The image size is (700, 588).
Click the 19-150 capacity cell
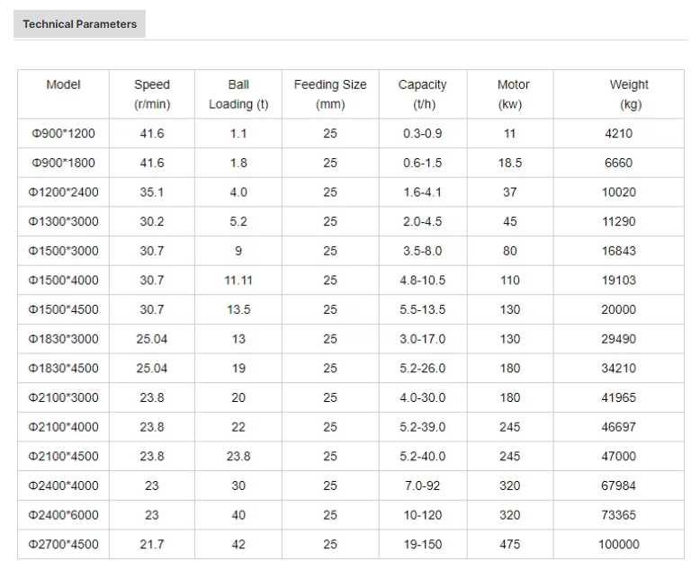422,545
